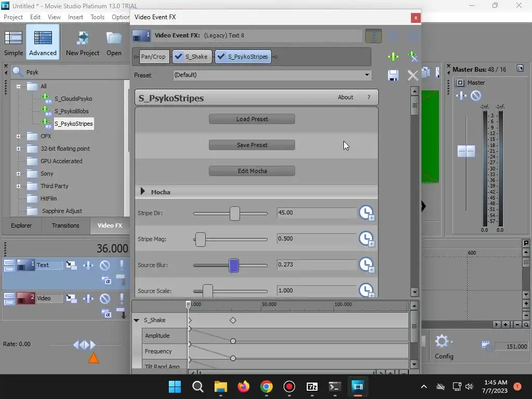This screenshot has height=399, width=532.
Task: Toggle the S_PsykoStripes effect checkbox
Action: [221, 56]
